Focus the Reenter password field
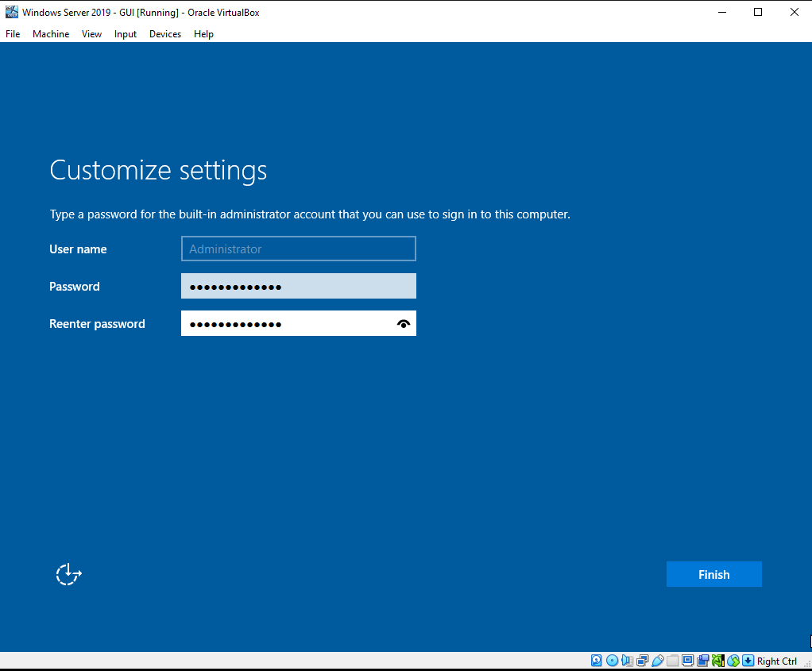The height and width of the screenshot is (671, 812). tap(299, 323)
